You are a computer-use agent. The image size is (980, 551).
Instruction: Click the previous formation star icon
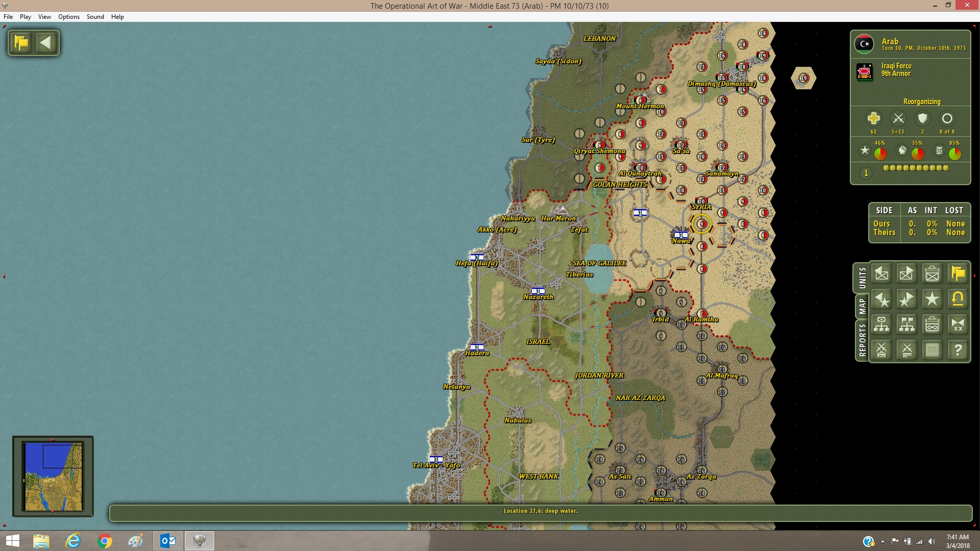pyautogui.click(x=881, y=299)
